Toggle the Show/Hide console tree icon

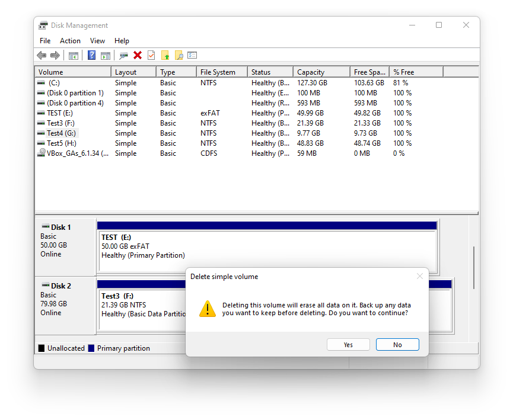click(73, 55)
